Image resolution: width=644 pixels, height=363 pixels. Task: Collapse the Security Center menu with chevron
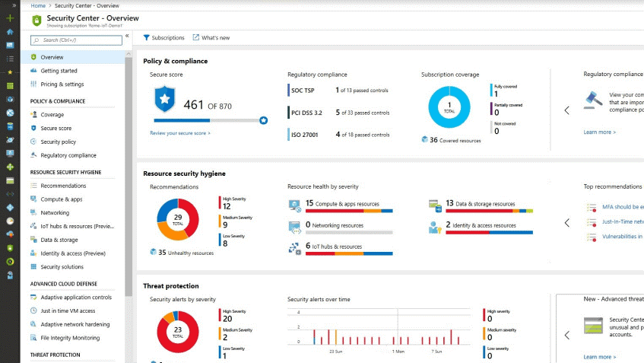(x=127, y=36)
